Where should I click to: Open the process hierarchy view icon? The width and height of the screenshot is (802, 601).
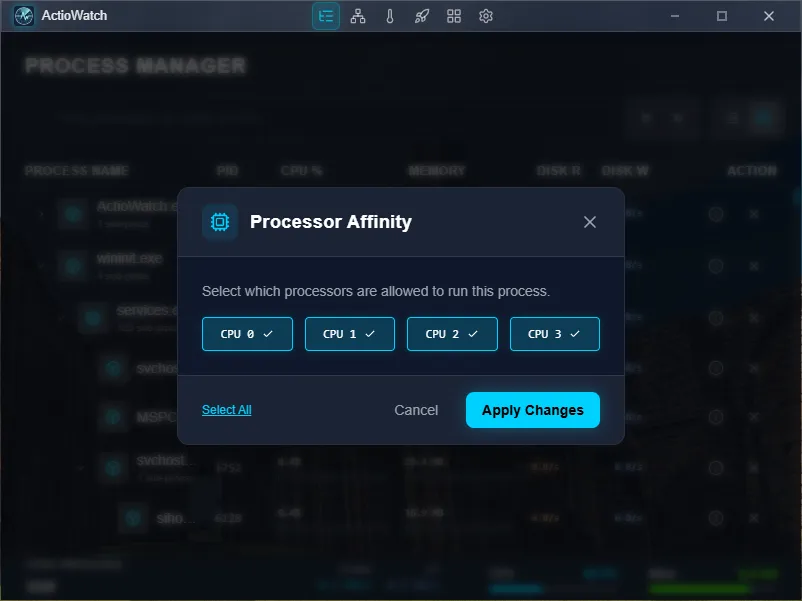(357, 16)
